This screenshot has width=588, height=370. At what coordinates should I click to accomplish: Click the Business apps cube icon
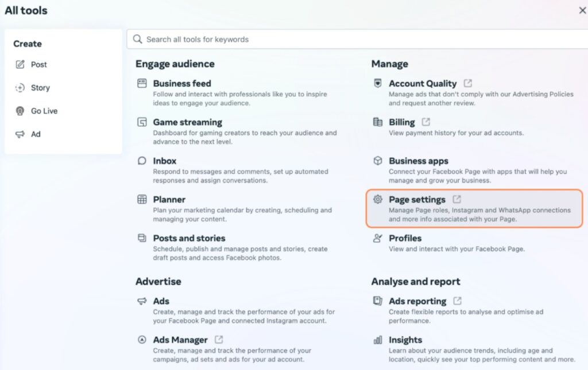[378, 161]
